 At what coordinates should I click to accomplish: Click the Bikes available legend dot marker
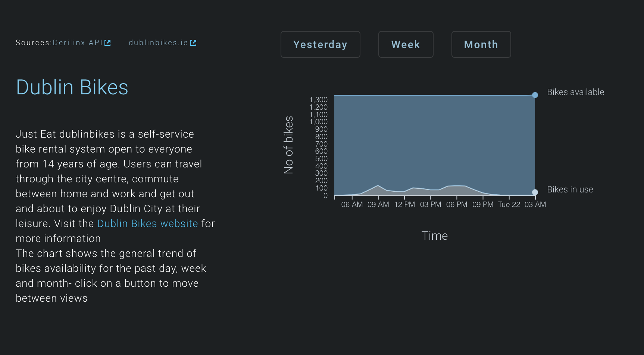[x=535, y=95]
